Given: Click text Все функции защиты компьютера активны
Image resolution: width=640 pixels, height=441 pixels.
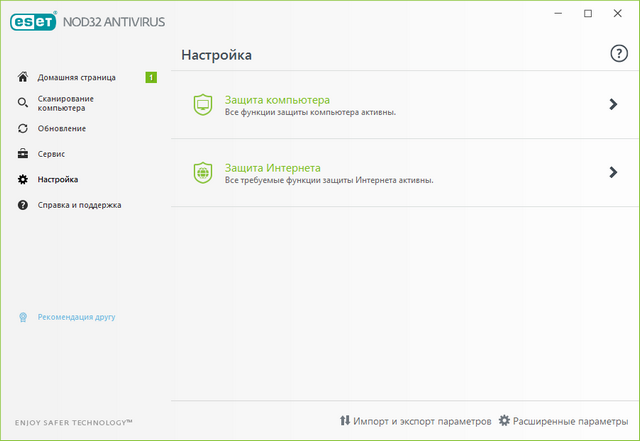Looking at the screenshot, I should (310, 112).
